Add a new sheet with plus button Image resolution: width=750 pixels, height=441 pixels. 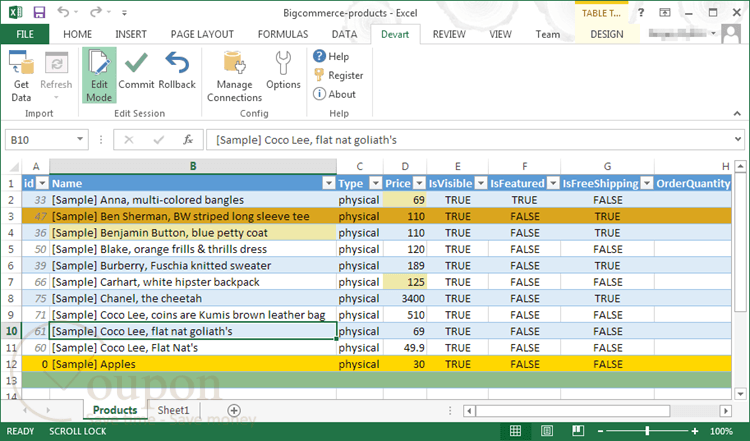click(x=234, y=410)
